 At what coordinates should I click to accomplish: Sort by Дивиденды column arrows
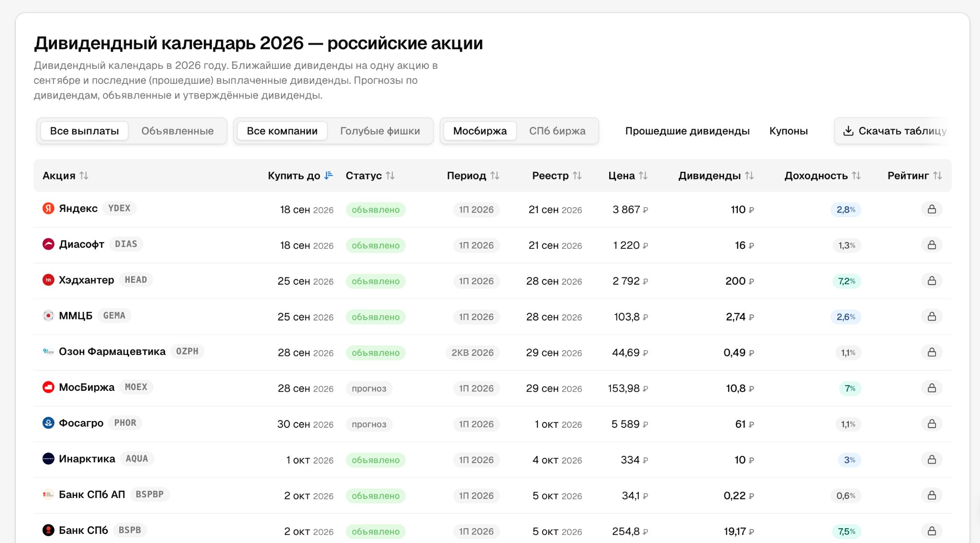click(749, 176)
